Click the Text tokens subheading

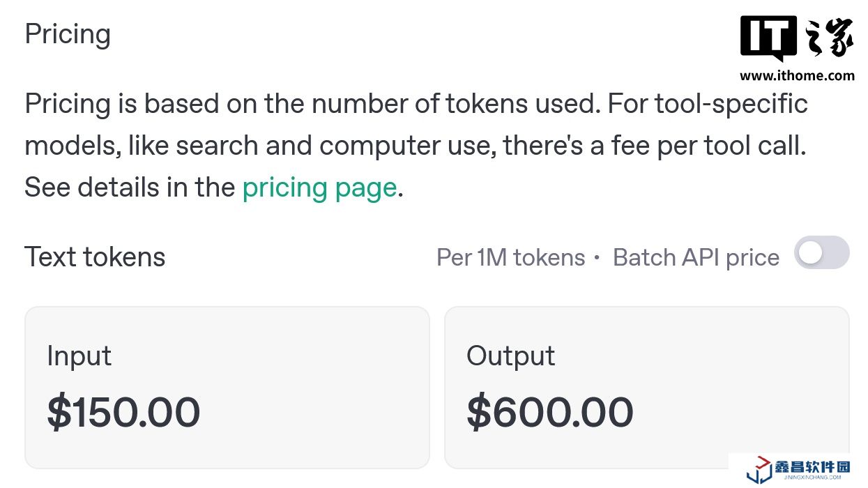point(95,257)
